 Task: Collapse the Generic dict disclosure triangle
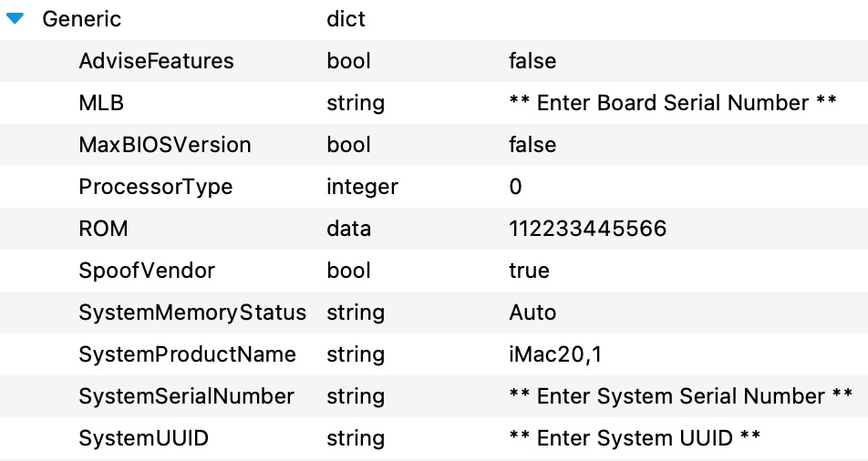coord(15,18)
